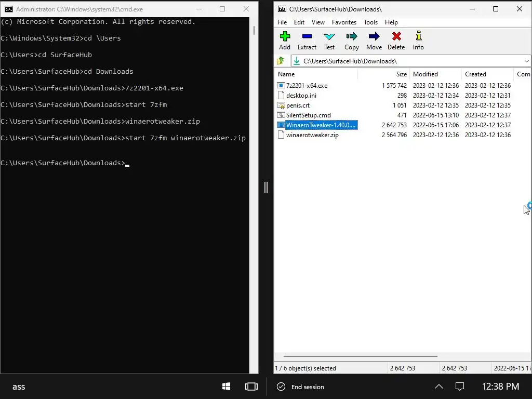Click the SilentSetup.cmd file icon
This screenshot has width=532, height=399.
tap(281, 115)
